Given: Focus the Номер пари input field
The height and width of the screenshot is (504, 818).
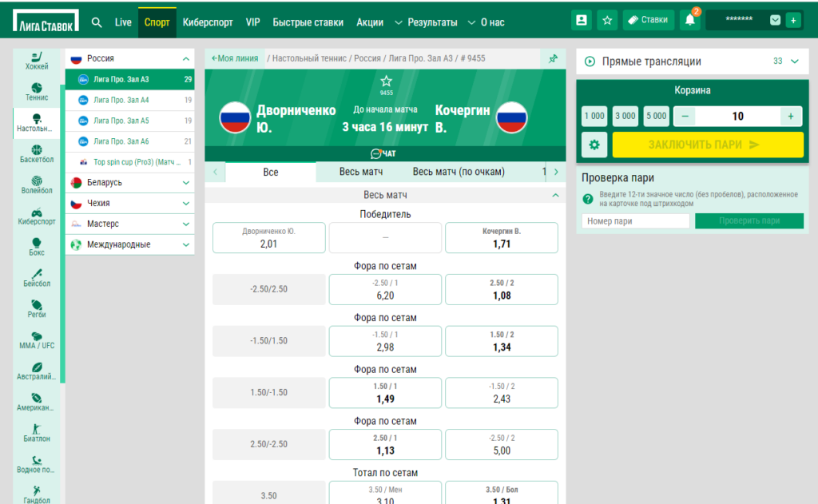Looking at the screenshot, I should coord(635,221).
